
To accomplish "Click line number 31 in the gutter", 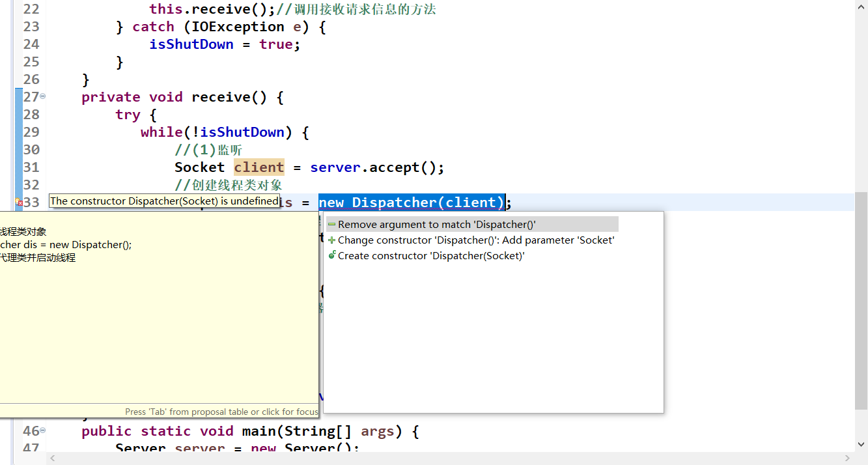I will tap(31, 167).
